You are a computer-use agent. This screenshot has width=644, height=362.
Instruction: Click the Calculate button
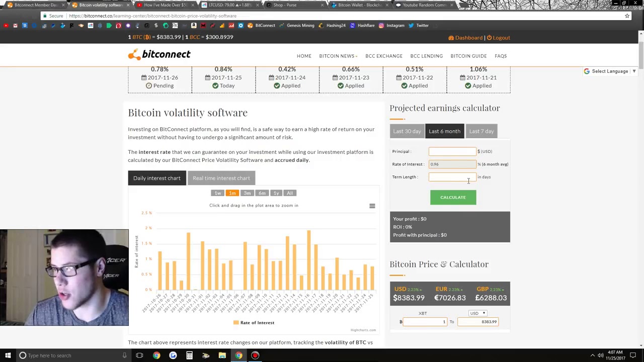(x=453, y=197)
